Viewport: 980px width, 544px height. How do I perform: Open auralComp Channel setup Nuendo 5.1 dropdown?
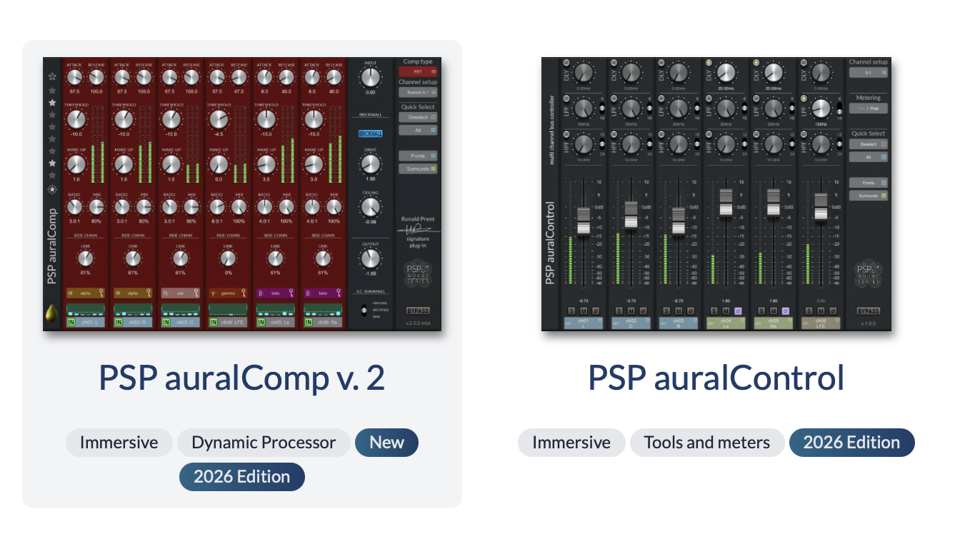tap(418, 92)
